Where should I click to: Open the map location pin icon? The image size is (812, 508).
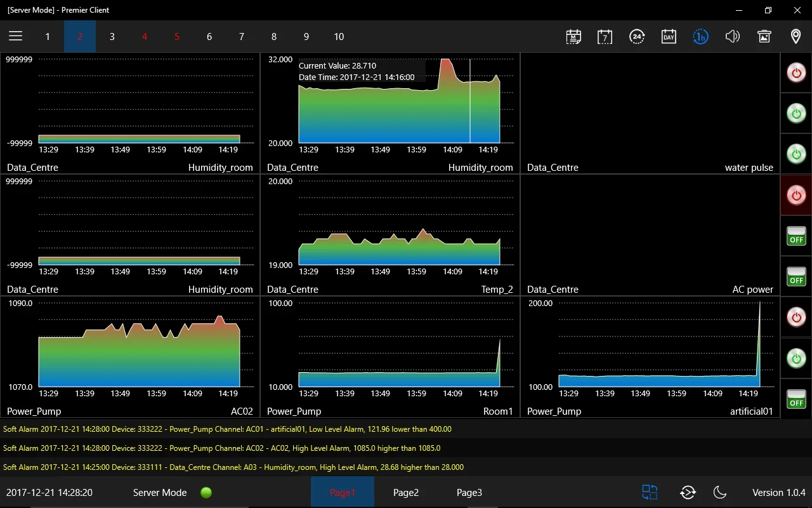click(x=796, y=36)
